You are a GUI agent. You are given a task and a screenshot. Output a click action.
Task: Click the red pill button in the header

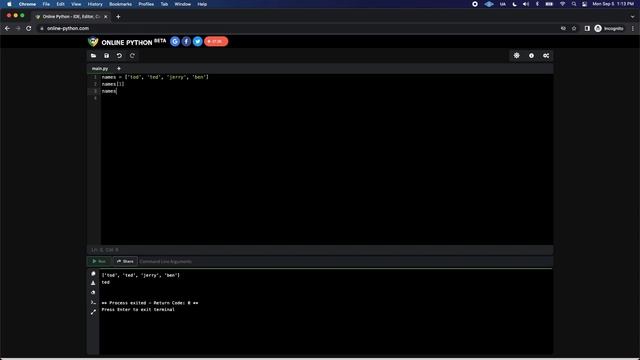(216, 41)
